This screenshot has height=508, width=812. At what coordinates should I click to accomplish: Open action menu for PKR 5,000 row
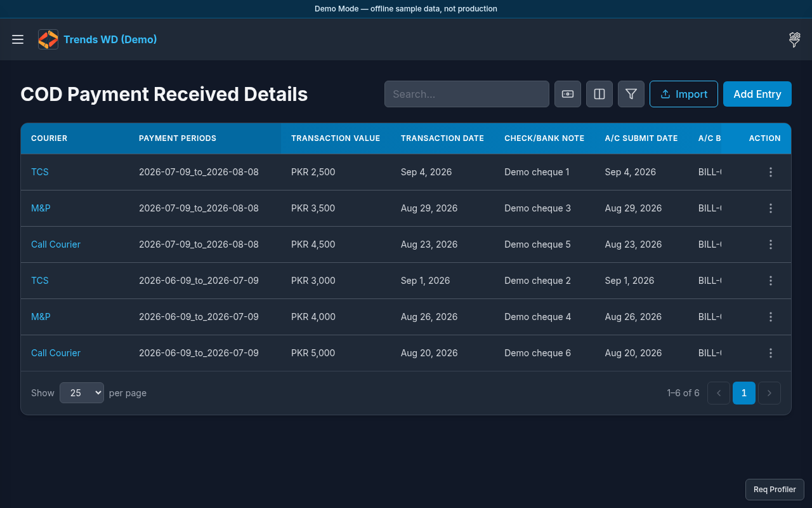pyautogui.click(x=771, y=353)
